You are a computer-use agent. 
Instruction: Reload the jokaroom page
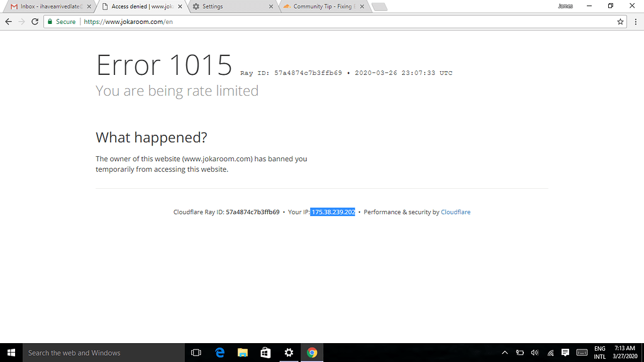click(35, 22)
